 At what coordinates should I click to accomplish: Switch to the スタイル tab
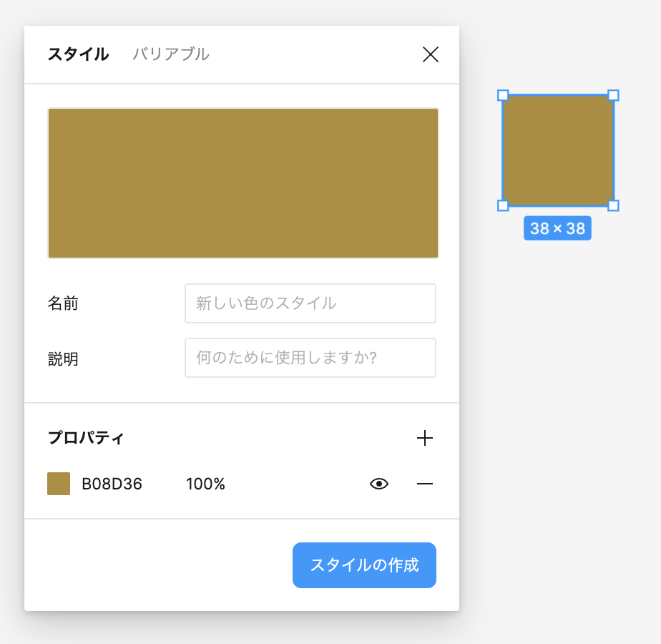(78, 54)
